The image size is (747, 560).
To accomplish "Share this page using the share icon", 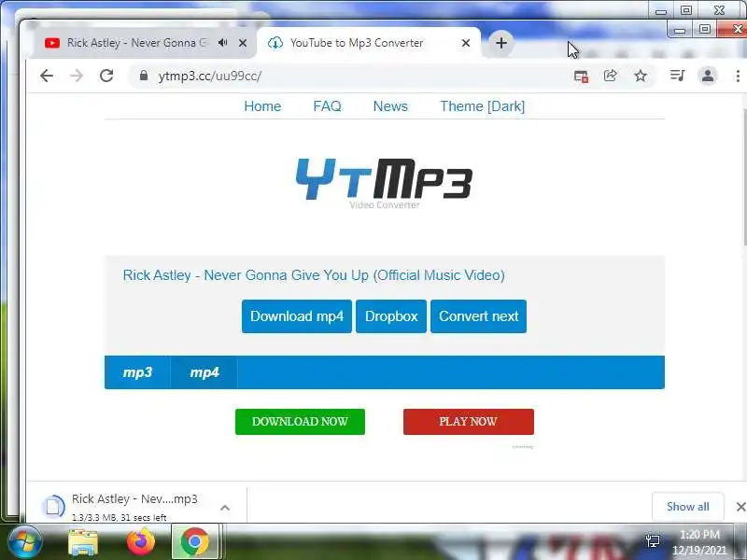I will tap(611, 76).
